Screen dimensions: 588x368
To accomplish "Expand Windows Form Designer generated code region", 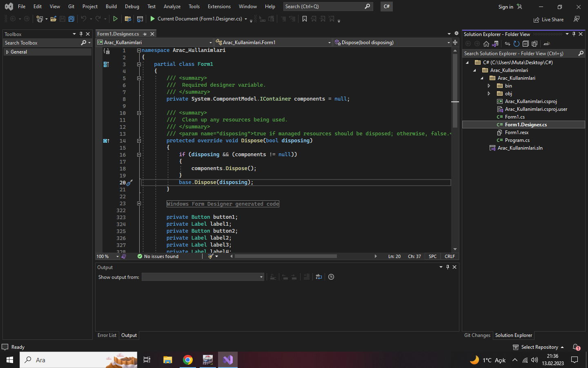I will click(x=139, y=204).
